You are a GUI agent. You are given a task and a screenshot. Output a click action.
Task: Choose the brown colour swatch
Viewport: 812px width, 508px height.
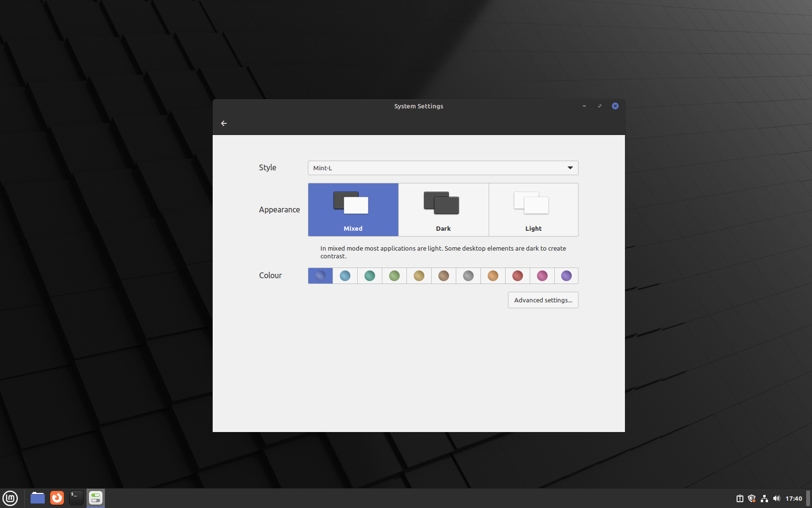[444, 276]
